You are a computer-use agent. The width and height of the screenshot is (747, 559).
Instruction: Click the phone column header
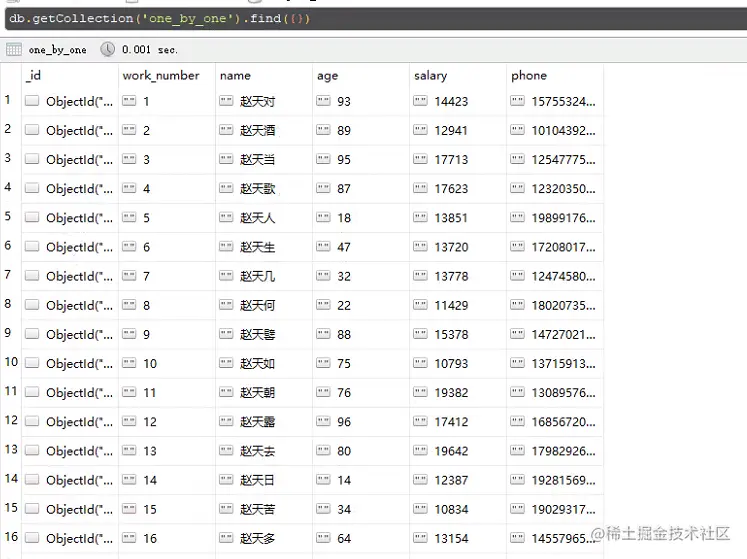pos(529,76)
